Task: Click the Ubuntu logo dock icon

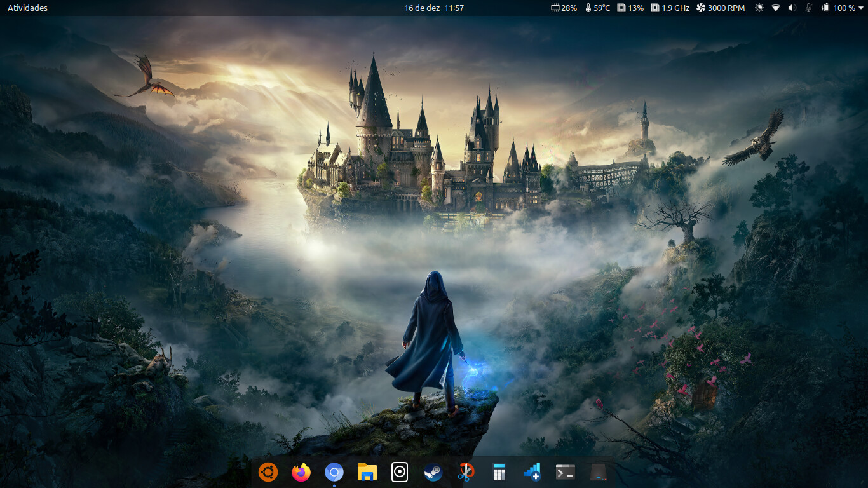Action: point(268,472)
